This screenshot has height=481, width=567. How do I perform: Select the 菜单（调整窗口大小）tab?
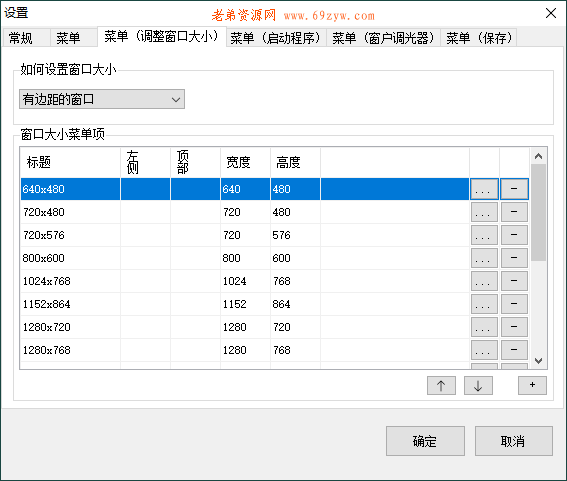click(x=162, y=36)
